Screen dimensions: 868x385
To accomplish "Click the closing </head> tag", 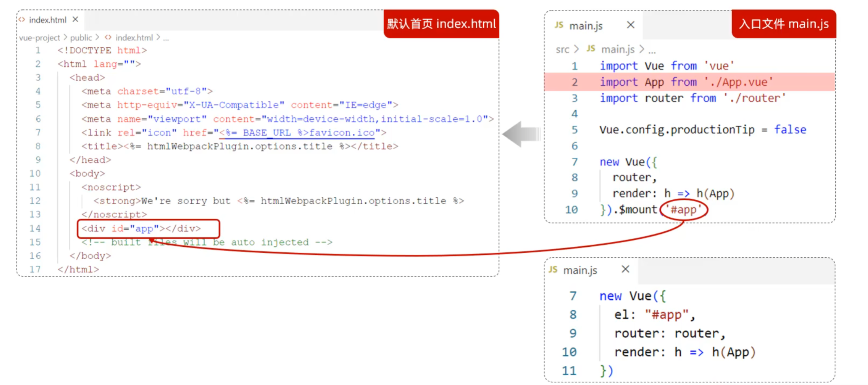I will click(x=90, y=160).
